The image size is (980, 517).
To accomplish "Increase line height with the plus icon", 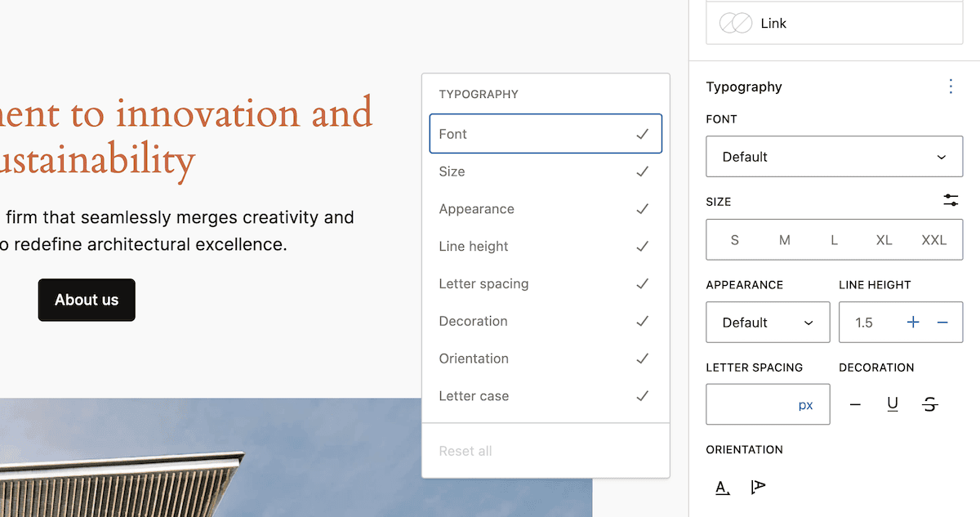I will 913,322.
